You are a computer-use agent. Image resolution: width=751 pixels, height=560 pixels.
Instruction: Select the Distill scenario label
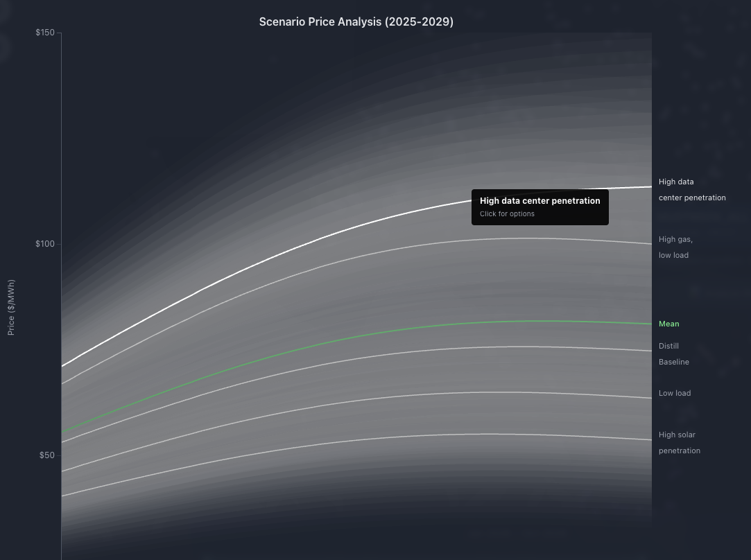[x=668, y=346]
